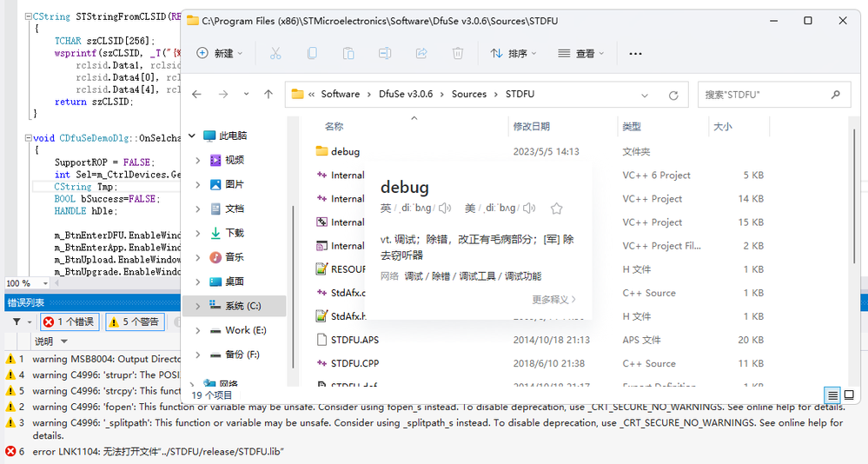Collapse the STStringFromCLSID function in editor
868x464 pixels.
click(28, 17)
